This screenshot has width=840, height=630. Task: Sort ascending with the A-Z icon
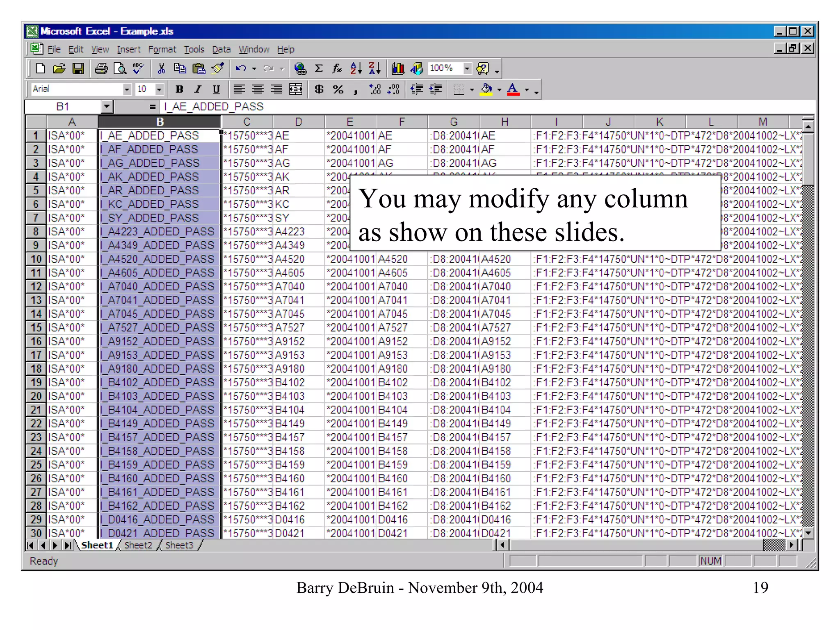click(356, 68)
